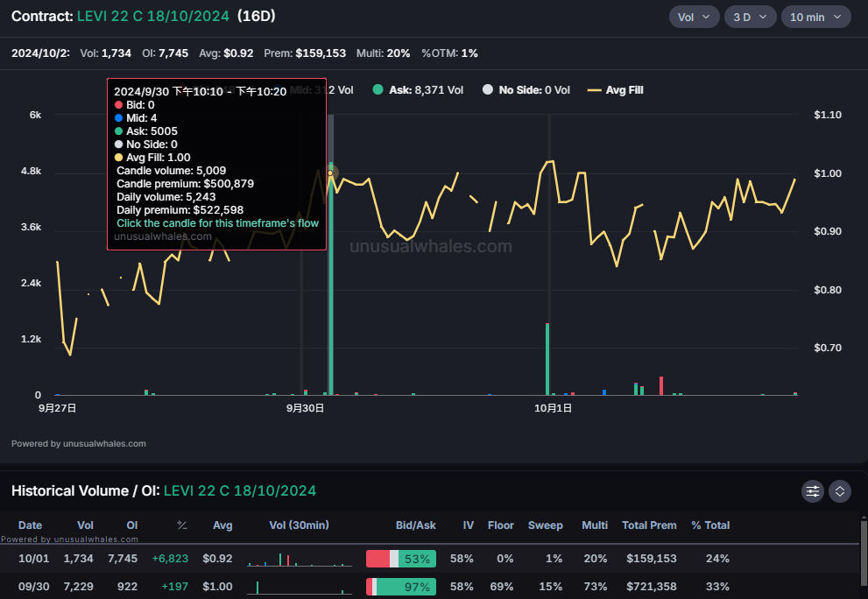Click the green 10/1 volume candle

click(547, 359)
